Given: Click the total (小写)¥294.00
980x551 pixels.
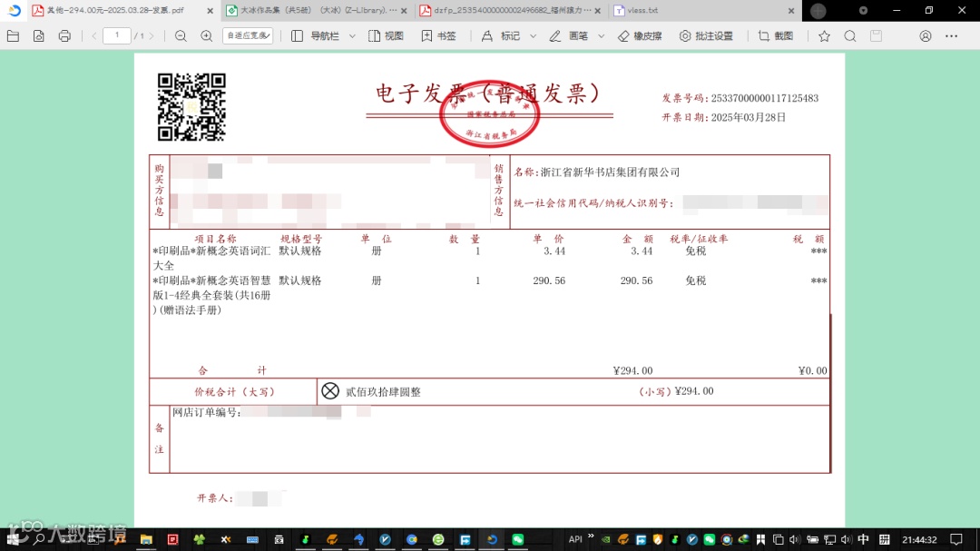Looking at the screenshot, I should point(676,391).
